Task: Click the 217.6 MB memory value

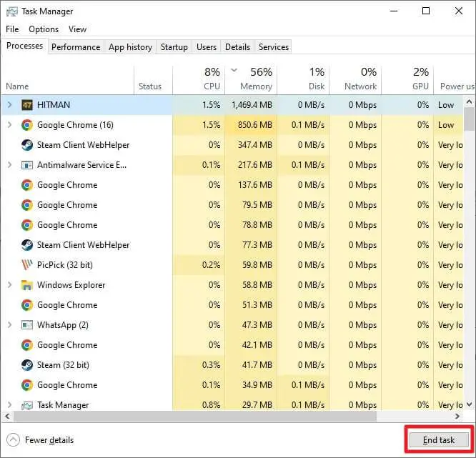Action: point(255,165)
